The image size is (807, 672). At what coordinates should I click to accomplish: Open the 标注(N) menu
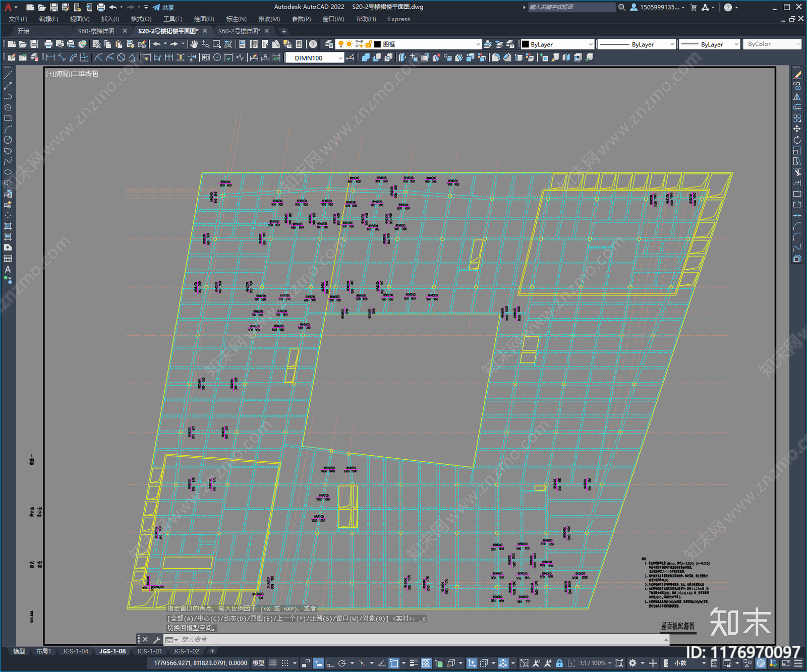click(x=236, y=19)
